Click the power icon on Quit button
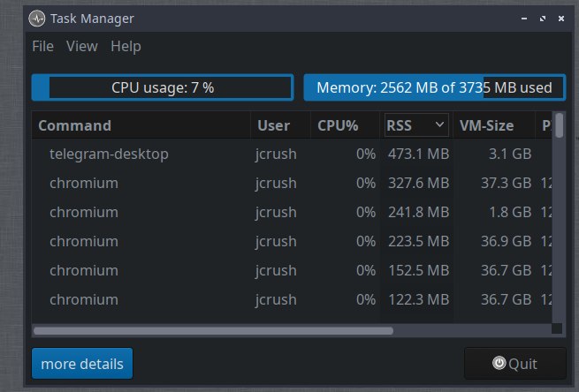This screenshot has height=392, width=579. (x=499, y=363)
